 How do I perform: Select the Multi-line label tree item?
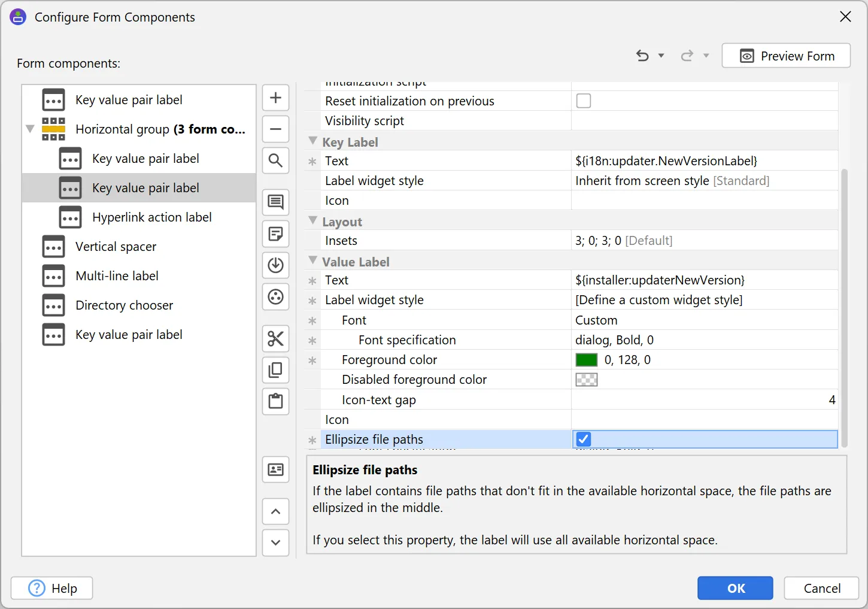click(139, 276)
